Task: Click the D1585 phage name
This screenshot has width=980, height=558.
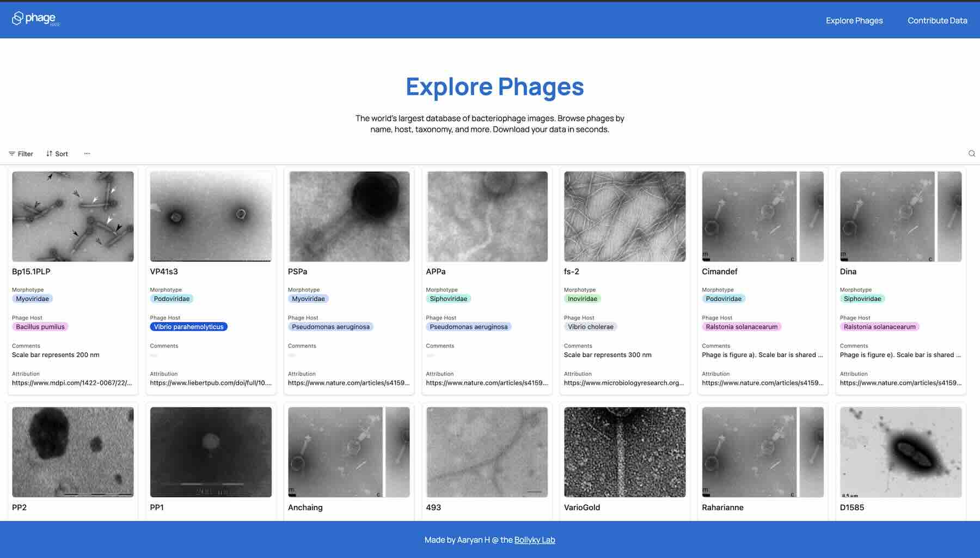Action: click(852, 507)
